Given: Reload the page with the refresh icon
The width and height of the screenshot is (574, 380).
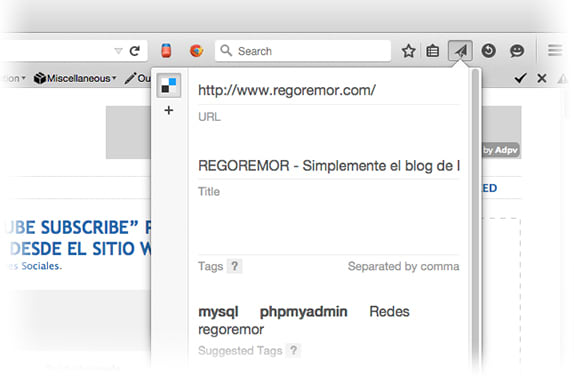Looking at the screenshot, I should 135,51.
